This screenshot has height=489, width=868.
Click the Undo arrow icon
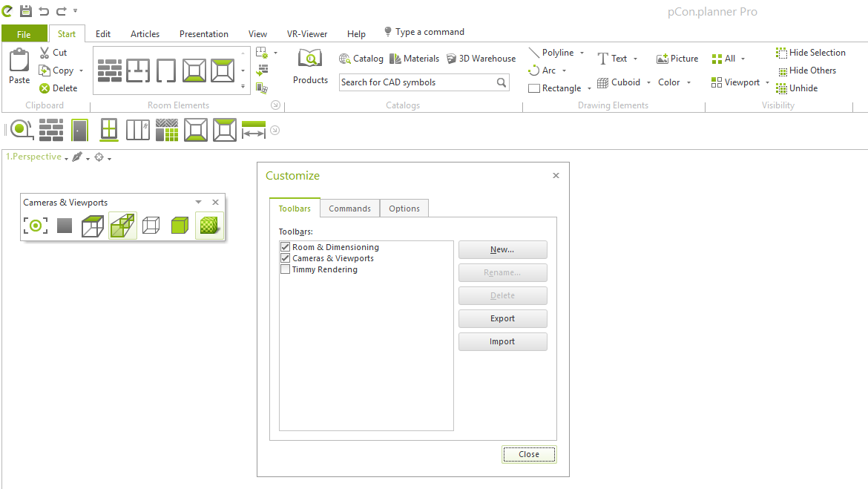pos(44,10)
